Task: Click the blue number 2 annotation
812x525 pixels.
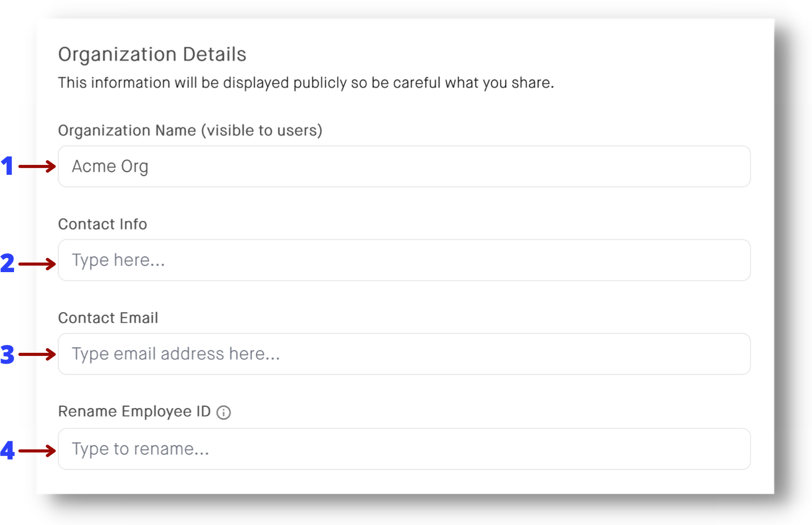Action: (x=7, y=263)
